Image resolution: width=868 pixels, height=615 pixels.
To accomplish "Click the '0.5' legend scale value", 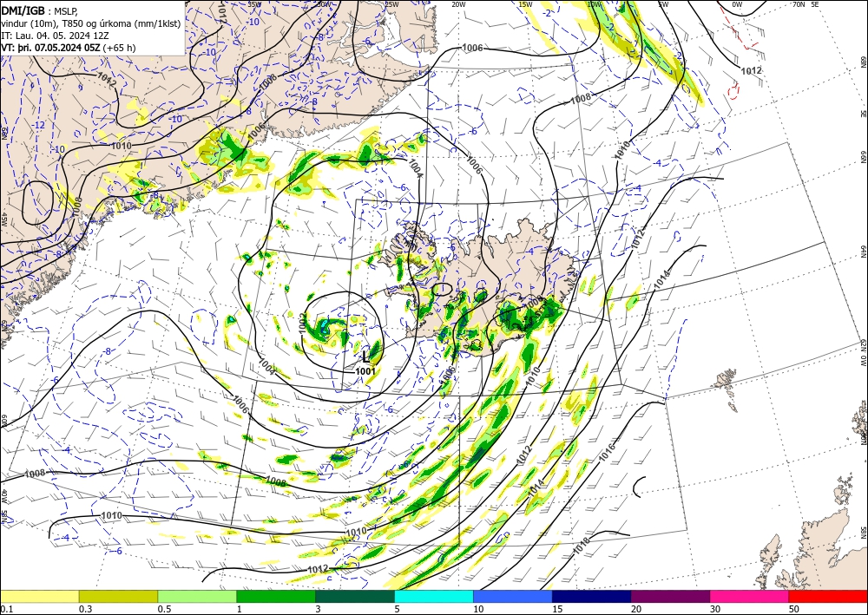I will click(x=164, y=609).
